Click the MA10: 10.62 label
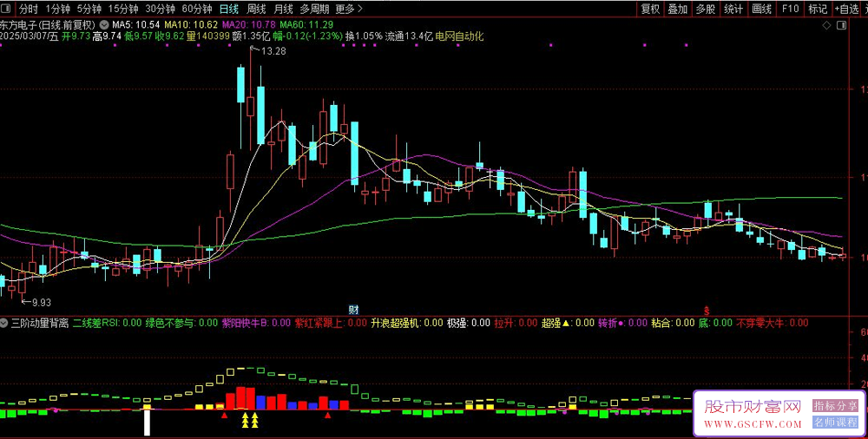This screenshot has width=868, height=439. 191,25
